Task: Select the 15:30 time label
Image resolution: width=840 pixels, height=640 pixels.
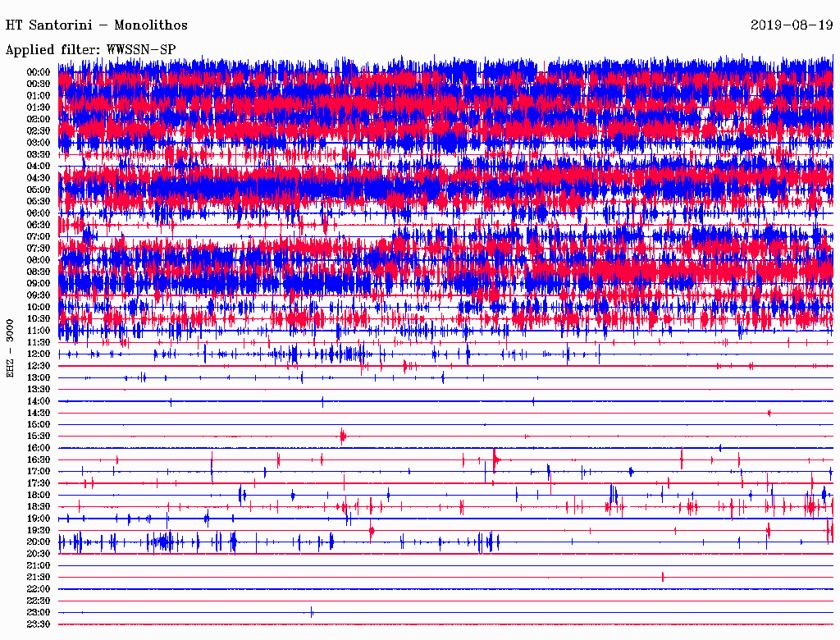Action: pos(39,437)
